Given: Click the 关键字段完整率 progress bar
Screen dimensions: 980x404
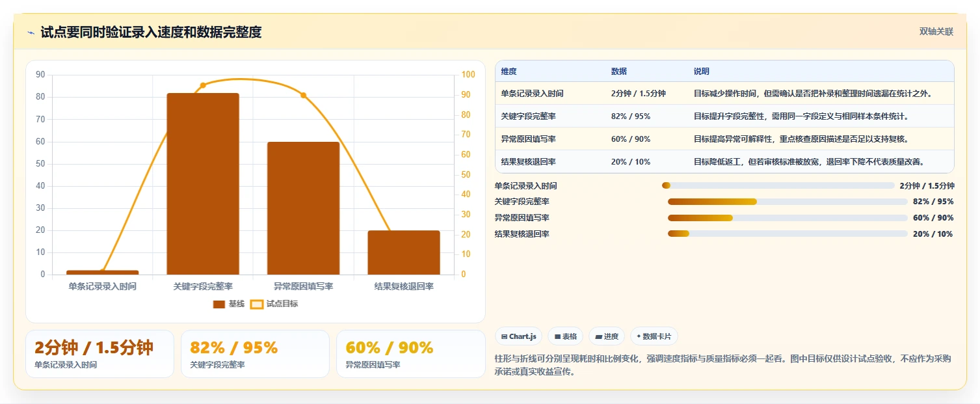Looking at the screenshot, I should (x=788, y=202).
